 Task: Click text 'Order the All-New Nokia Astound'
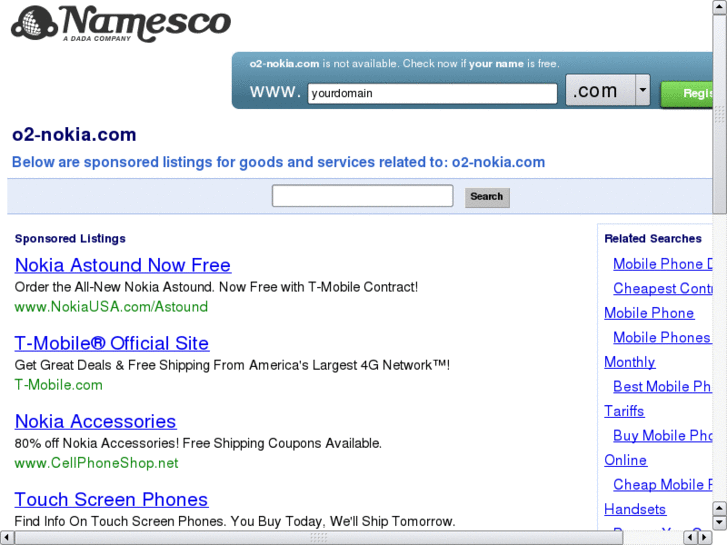pos(114,287)
